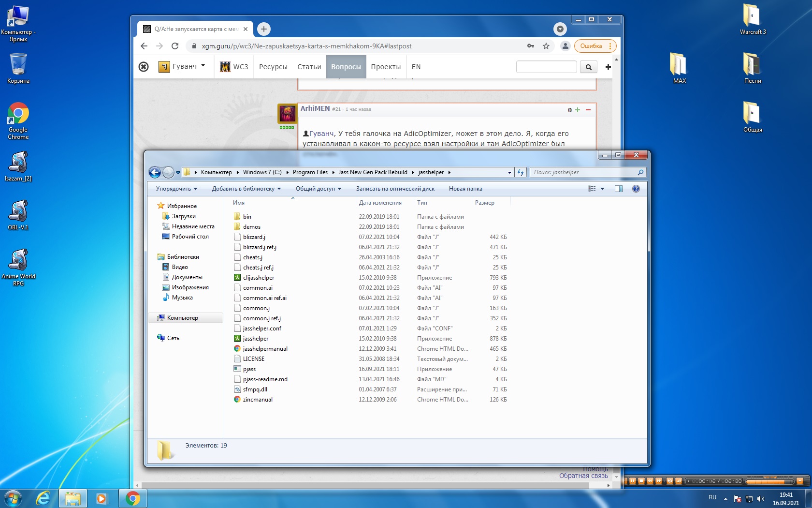Viewport: 812px width, 508px height.
Task: Open a new Chrome tab
Action: pos(264,29)
